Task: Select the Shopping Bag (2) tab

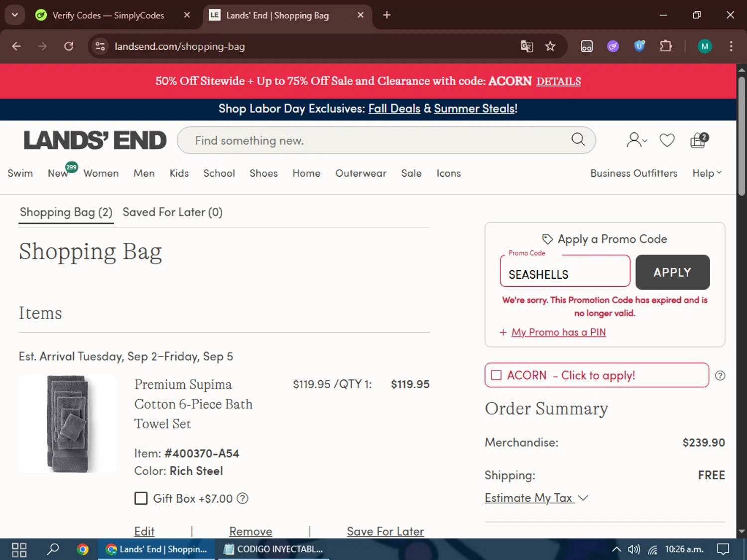Action: click(66, 213)
